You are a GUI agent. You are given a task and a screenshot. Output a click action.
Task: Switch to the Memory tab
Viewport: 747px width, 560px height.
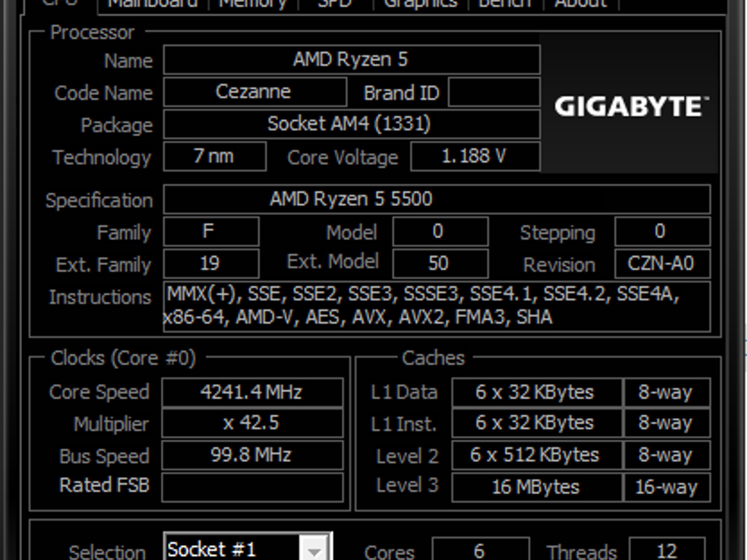(252, 4)
